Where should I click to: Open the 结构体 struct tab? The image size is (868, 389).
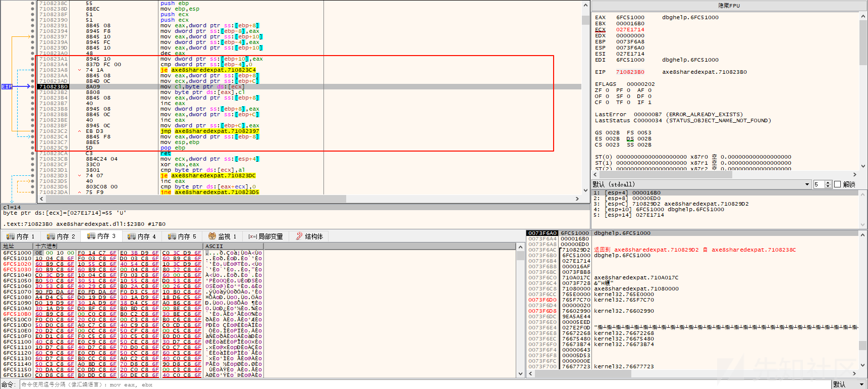(x=309, y=236)
